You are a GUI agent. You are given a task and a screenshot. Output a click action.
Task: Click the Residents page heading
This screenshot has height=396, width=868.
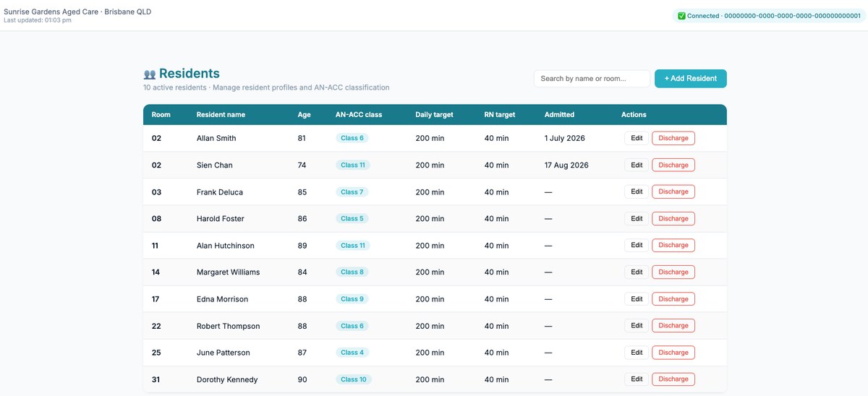190,74
